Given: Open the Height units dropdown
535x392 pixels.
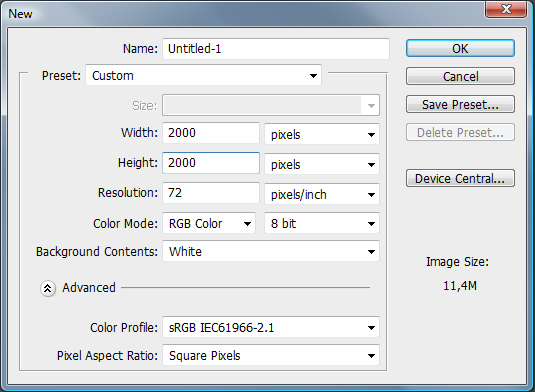Looking at the screenshot, I should tap(322, 164).
